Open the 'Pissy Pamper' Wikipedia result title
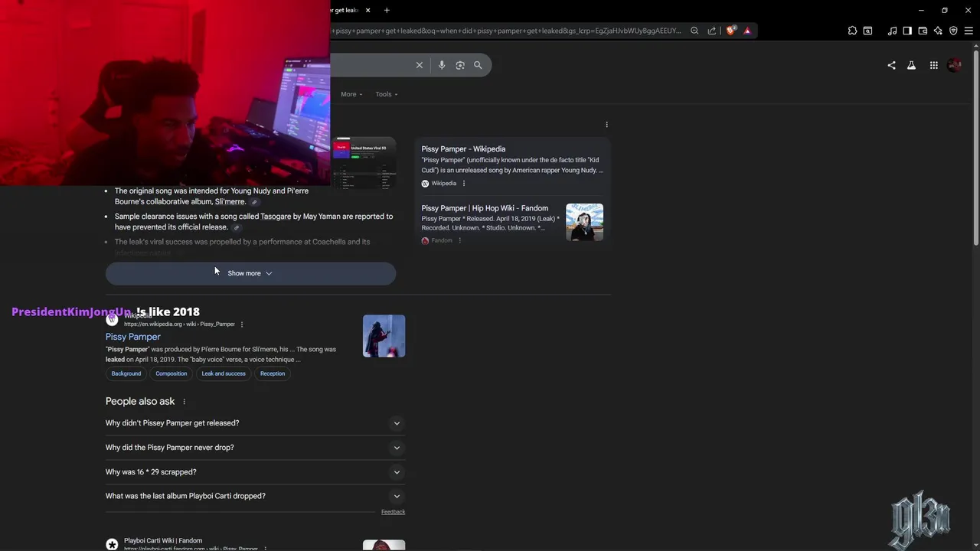This screenshot has height=551, width=980. 133,337
